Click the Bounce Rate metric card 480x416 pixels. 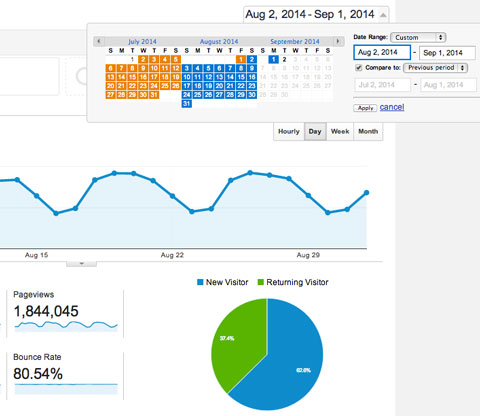[x=65, y=376]
